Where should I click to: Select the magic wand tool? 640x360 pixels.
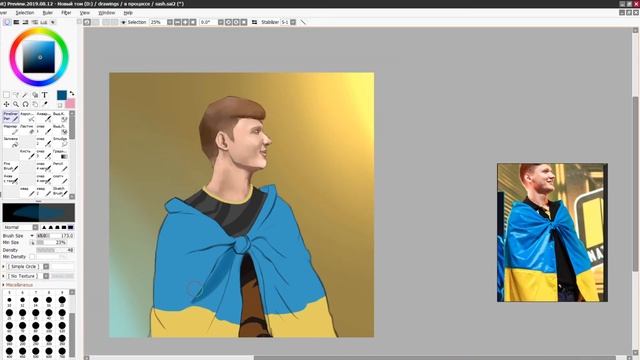pos(25,95)
